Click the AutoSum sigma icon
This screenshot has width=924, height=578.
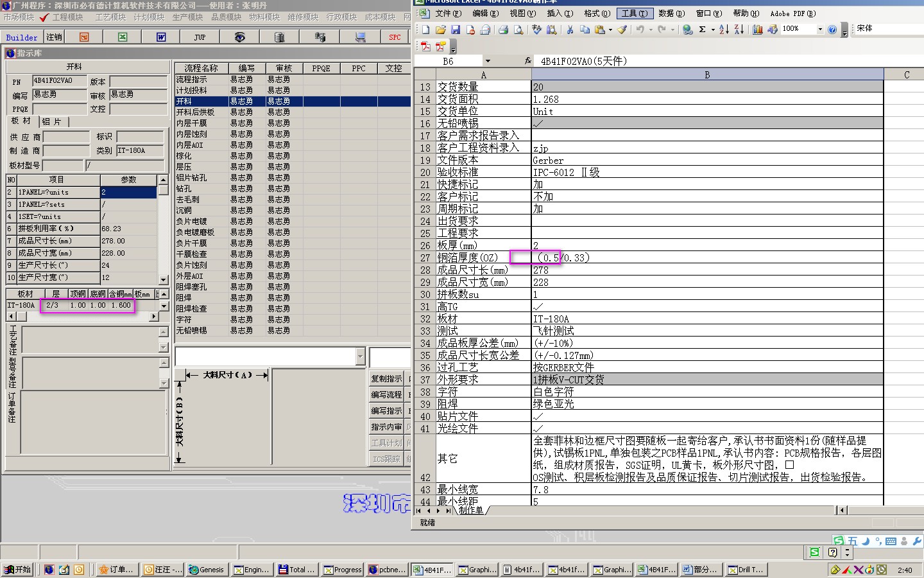click(703, 30)
